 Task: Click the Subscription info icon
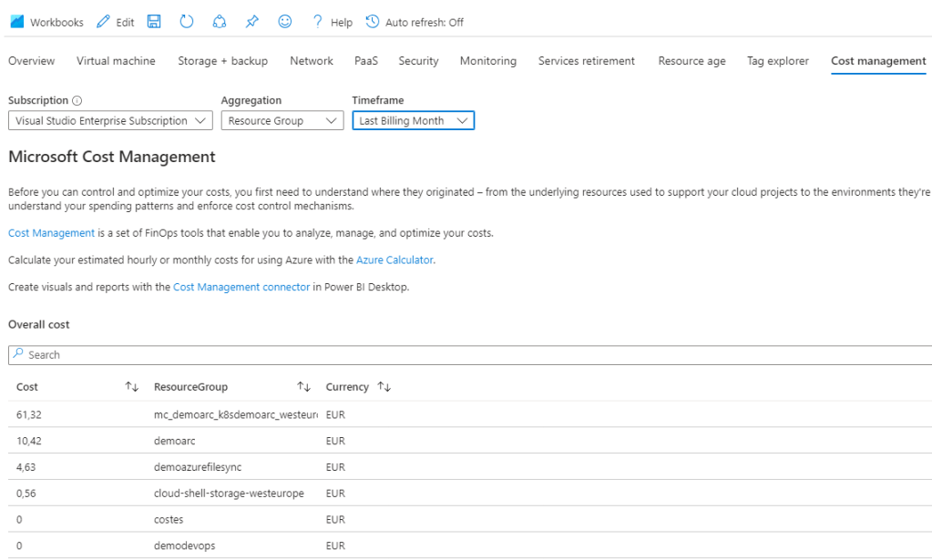pos(77,101)
